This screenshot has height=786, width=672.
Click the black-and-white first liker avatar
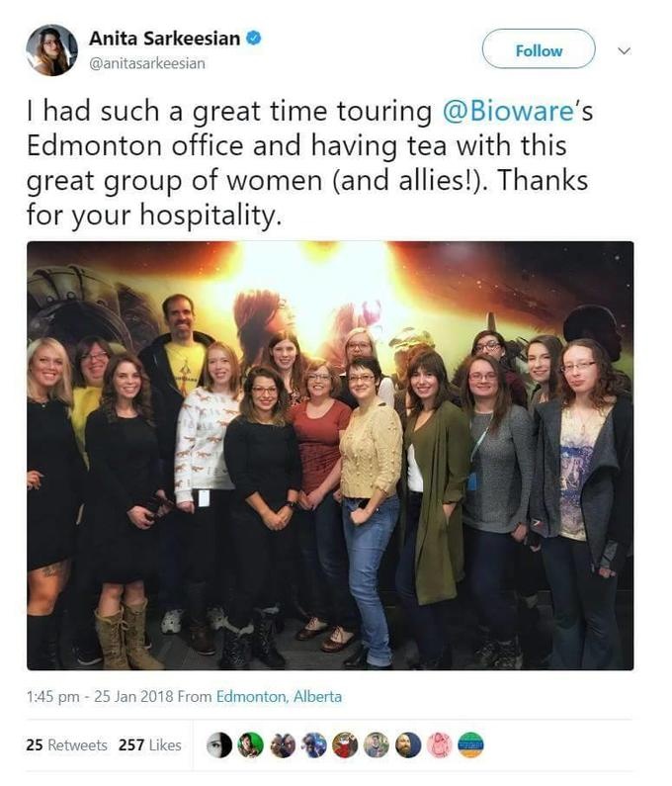point(219,745)
